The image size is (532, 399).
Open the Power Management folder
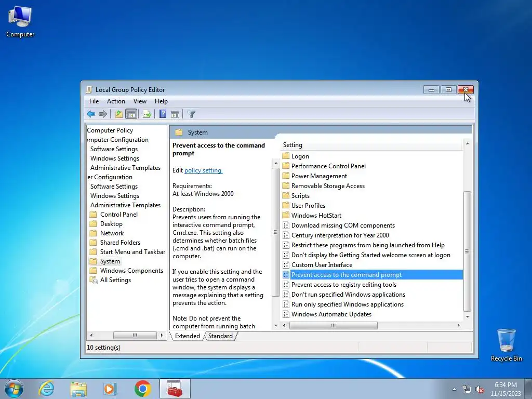(319, 176)
